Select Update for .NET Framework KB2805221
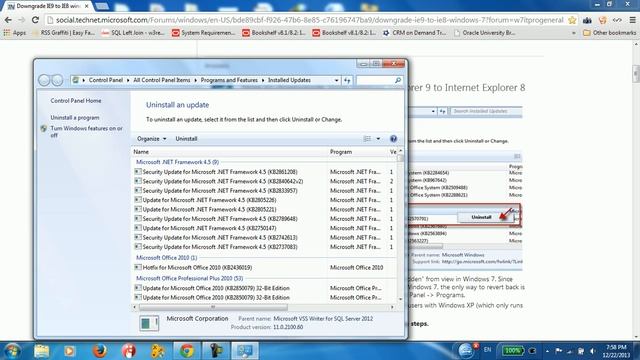 click(x=264, y=209)
